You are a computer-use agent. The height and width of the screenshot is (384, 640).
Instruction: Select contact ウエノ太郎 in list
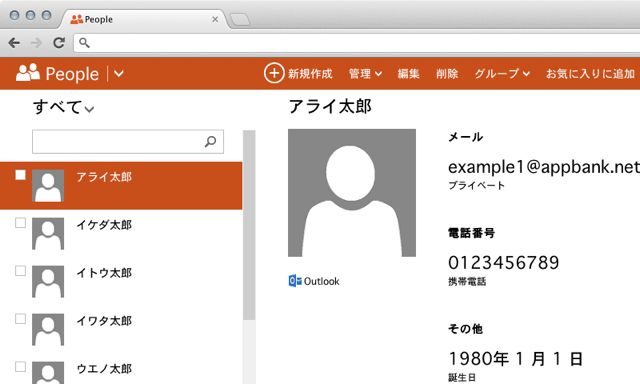click(121, 369)
